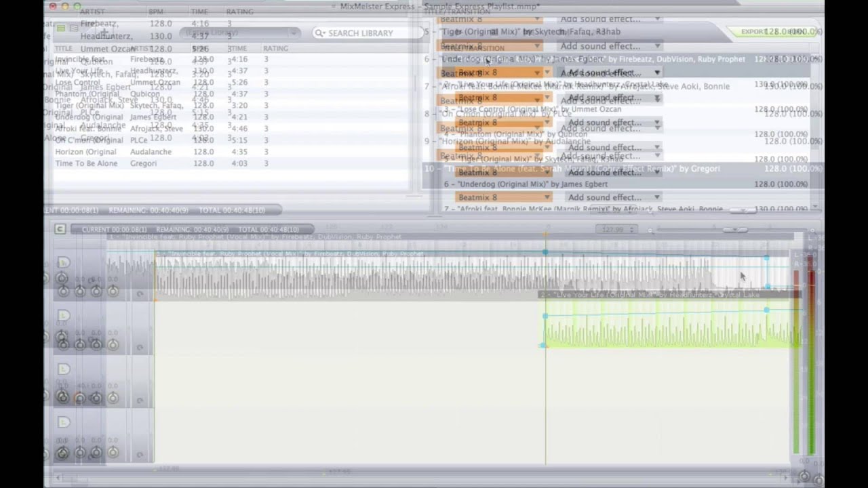Select library row Lose Control

pos(231,82)
